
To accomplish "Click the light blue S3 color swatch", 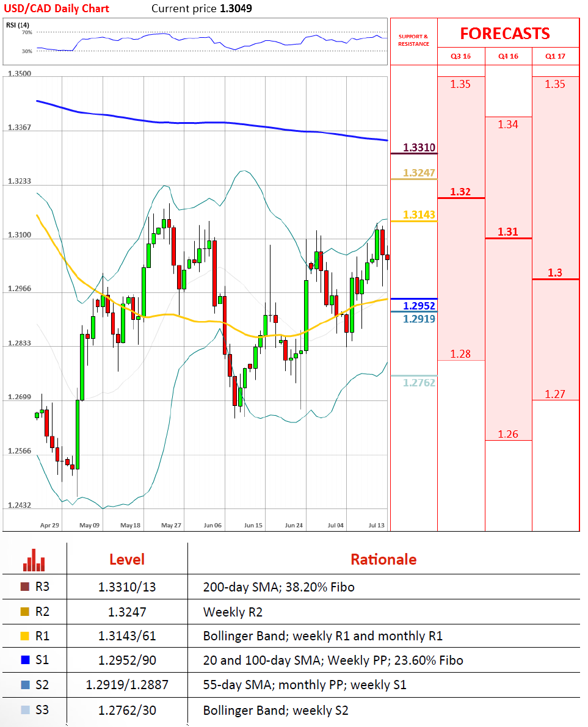I will pos(25,710).
